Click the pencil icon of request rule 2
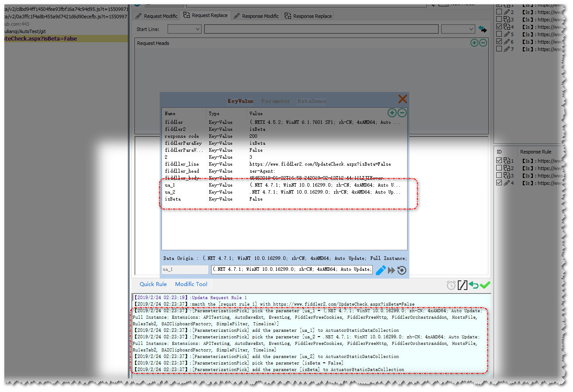The height and width of the screenshot is (392, 573). pyautogui.click(x=507, y=12)
